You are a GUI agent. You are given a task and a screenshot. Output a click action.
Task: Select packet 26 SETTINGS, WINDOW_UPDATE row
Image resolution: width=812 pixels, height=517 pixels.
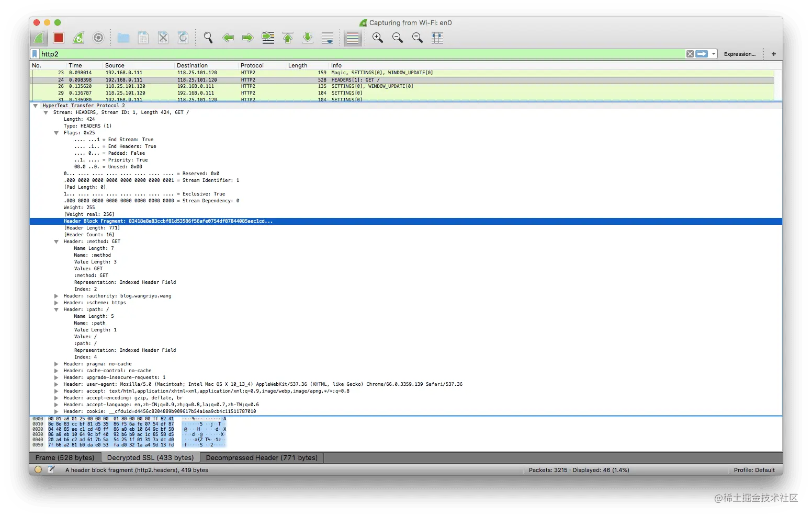[x=402, y=86]
